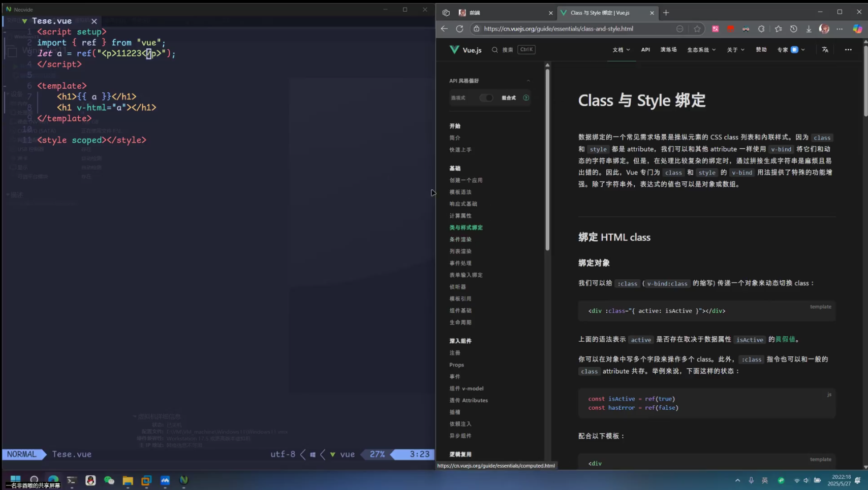The height and width of the screenshot is (490, 868).
Task: Open the Copilot icon in Edge
Action: (857, 29)
